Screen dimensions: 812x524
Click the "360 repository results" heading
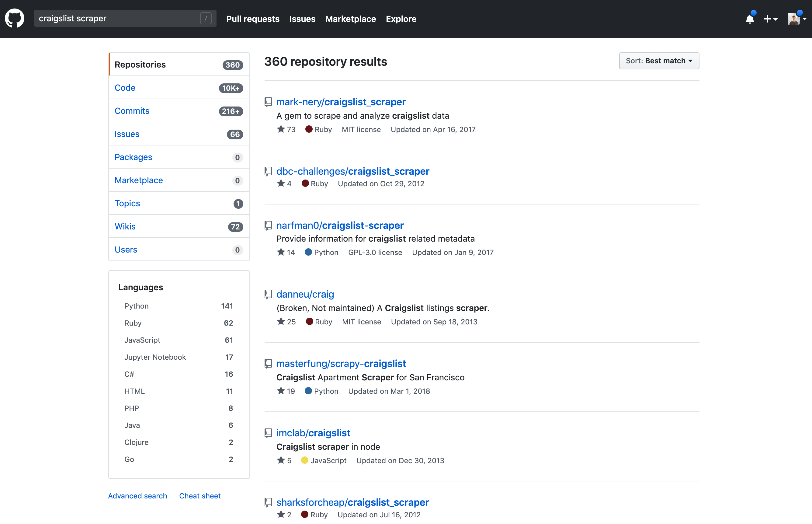pyautogui.click(x=325, y=61)
